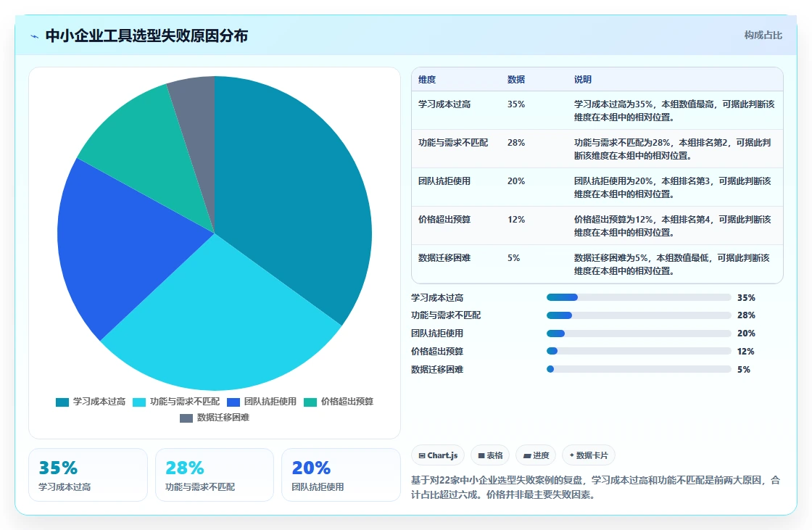Click the 20% value in table
The height and width of the screenshot is (530, 812).
[x=516, y=181]
